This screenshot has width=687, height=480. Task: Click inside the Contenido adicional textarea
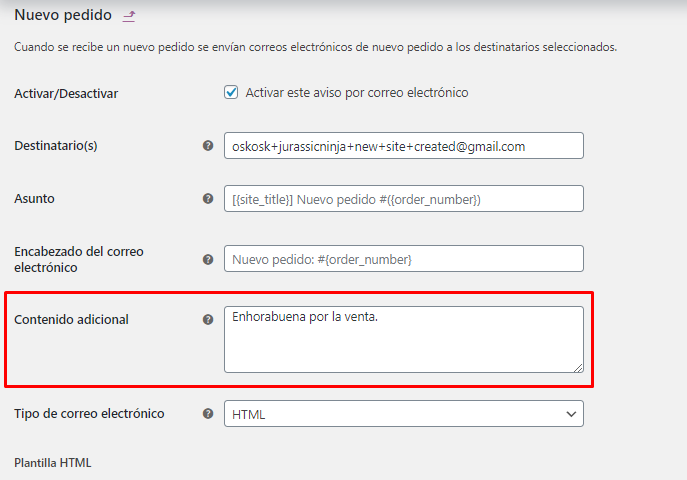(x=403, y=340)
